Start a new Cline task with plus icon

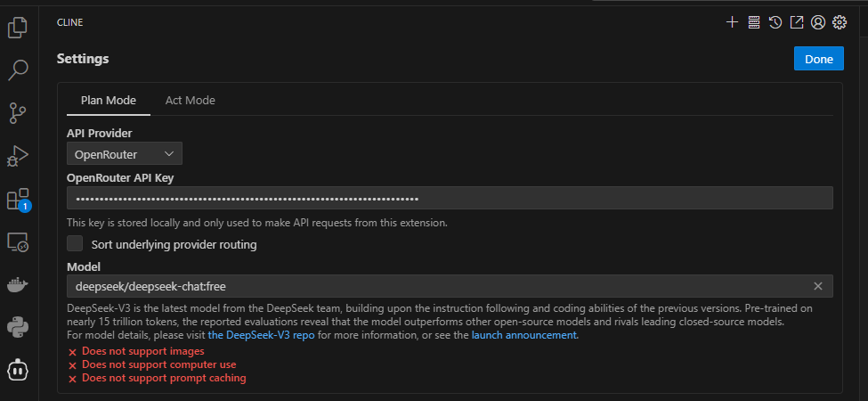point(732,22)
